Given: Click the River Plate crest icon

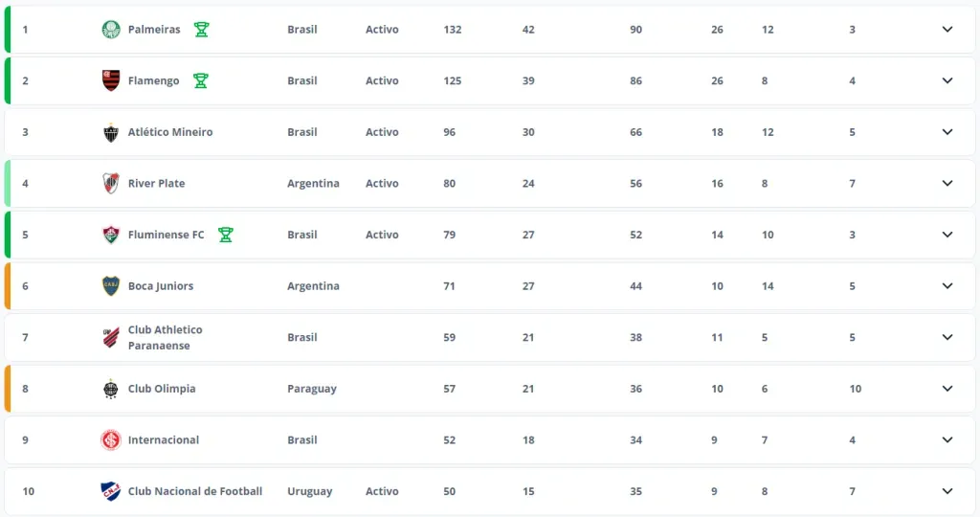Looking at the screenshot, I should coord(111,183).
